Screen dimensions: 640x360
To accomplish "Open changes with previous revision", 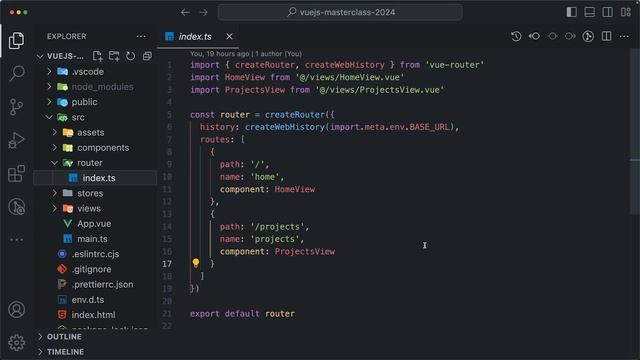I will [534, 36].
